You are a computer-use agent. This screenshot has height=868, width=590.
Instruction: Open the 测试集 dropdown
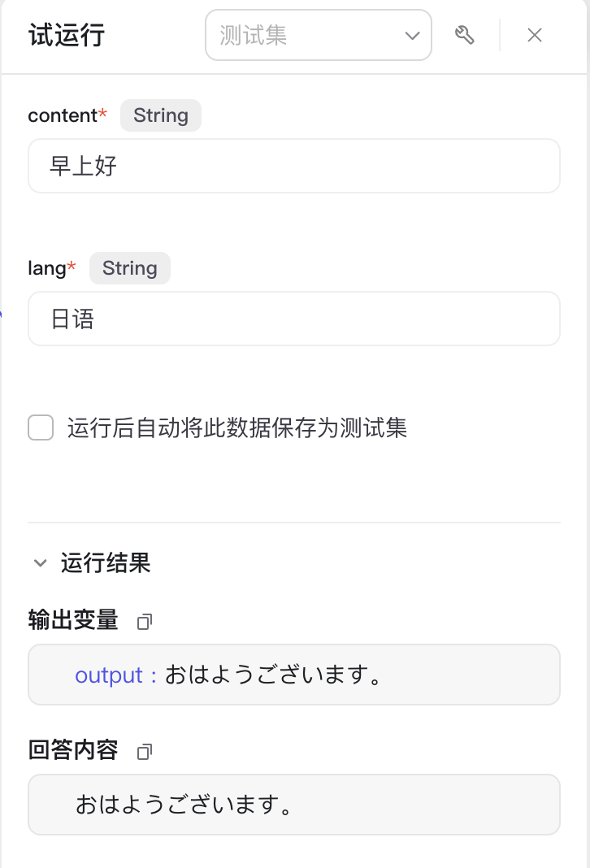pyautogui.click(x=319, y=35)
